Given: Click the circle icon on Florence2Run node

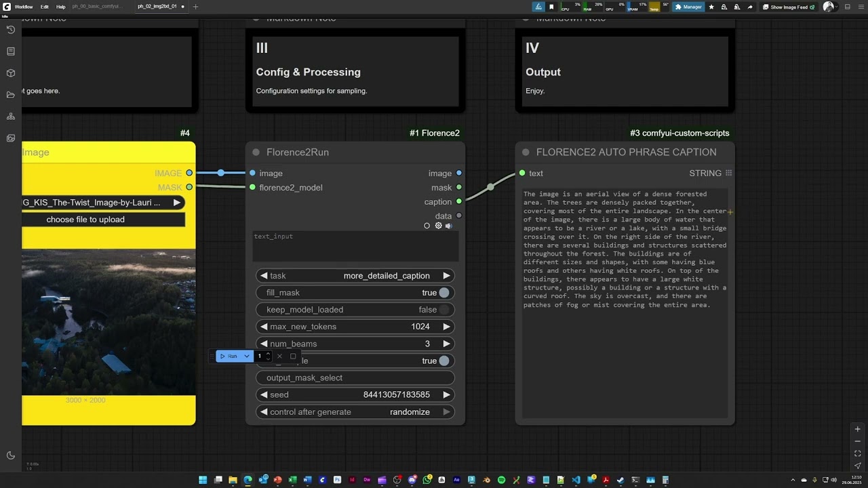Looking at the screenshot, I should (427, 226).
